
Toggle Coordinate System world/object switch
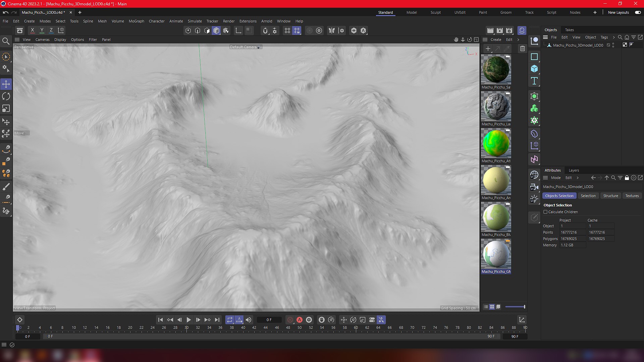click(x=61, y=30)
